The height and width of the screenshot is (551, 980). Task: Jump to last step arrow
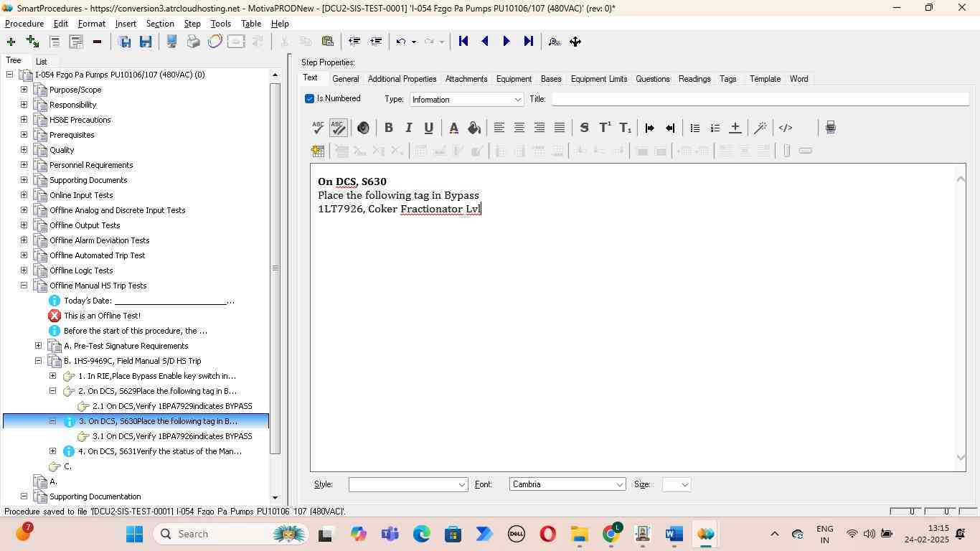[x=528, y=42]
